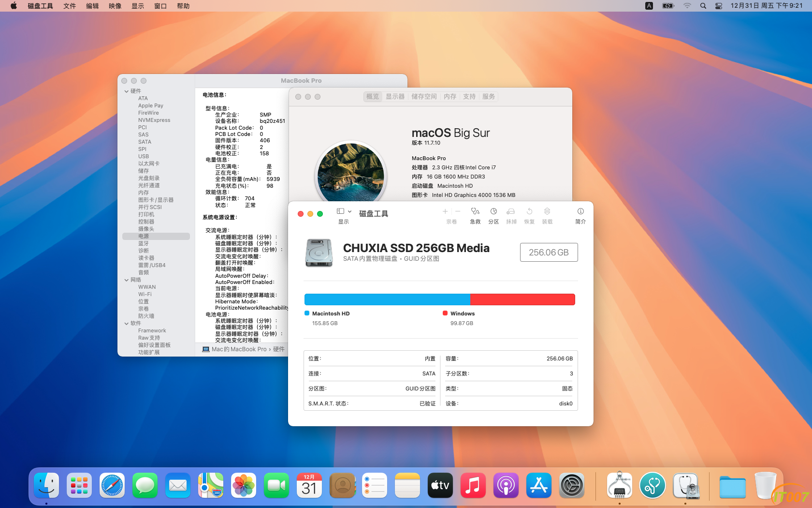812x508 pixels.
Task: Open System Information chip icon in Dock
Action: [620, 485]
